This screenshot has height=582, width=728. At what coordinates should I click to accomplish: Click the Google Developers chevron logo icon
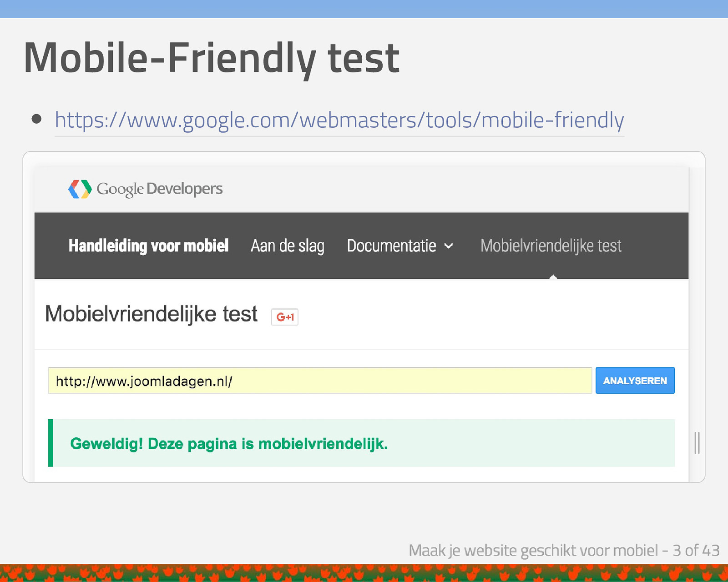point(80,189)
